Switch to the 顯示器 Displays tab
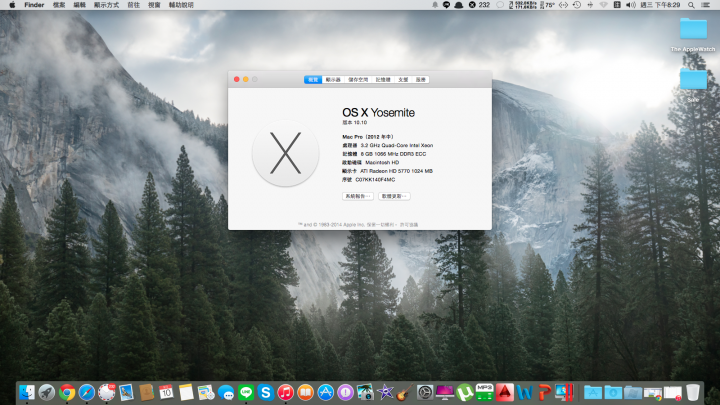 click(x=333, y=79)
